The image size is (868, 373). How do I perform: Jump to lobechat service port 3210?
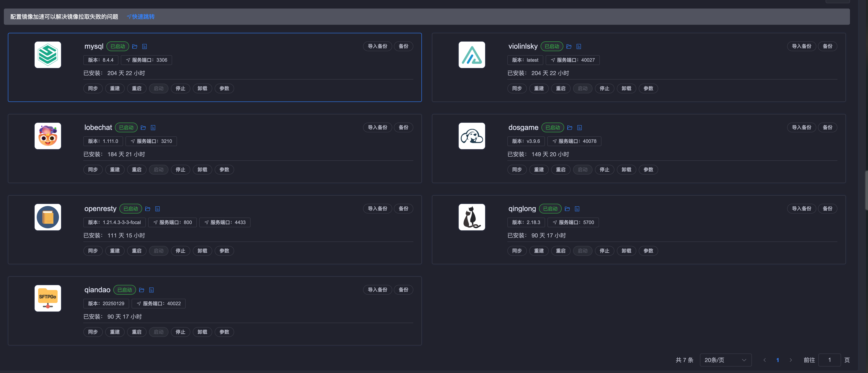(x=151, y=141)
